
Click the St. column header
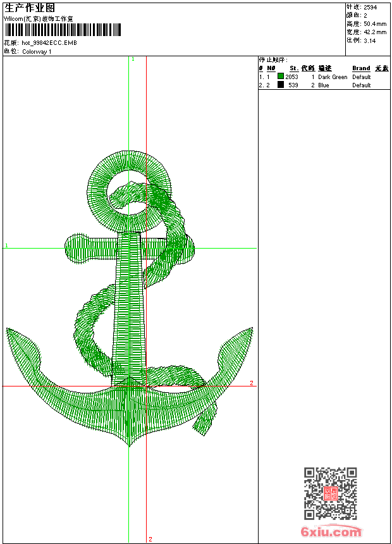point(294,68)
